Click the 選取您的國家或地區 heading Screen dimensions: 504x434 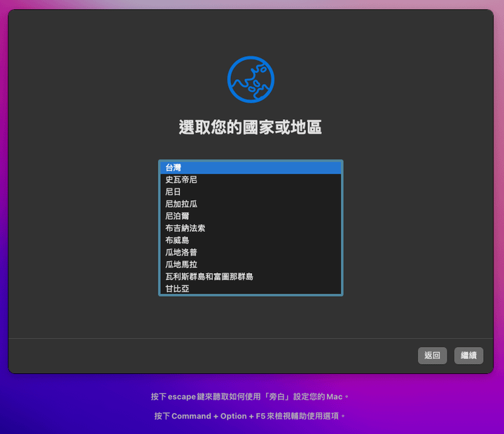pos(251,127)
